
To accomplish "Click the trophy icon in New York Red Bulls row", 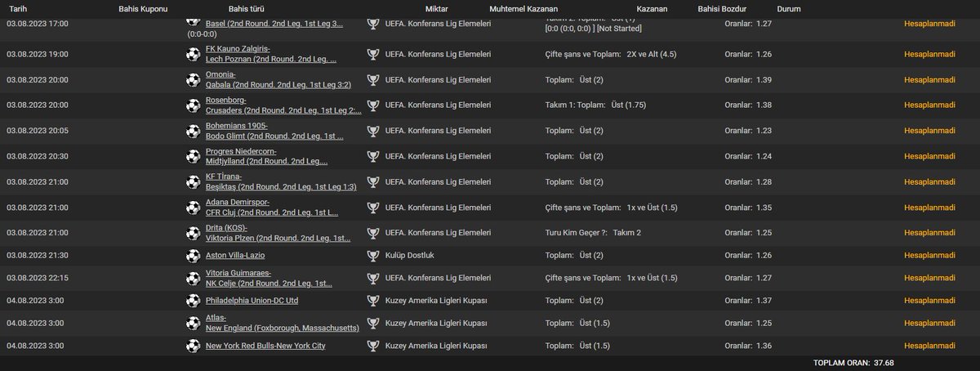I will pos(373,346).
